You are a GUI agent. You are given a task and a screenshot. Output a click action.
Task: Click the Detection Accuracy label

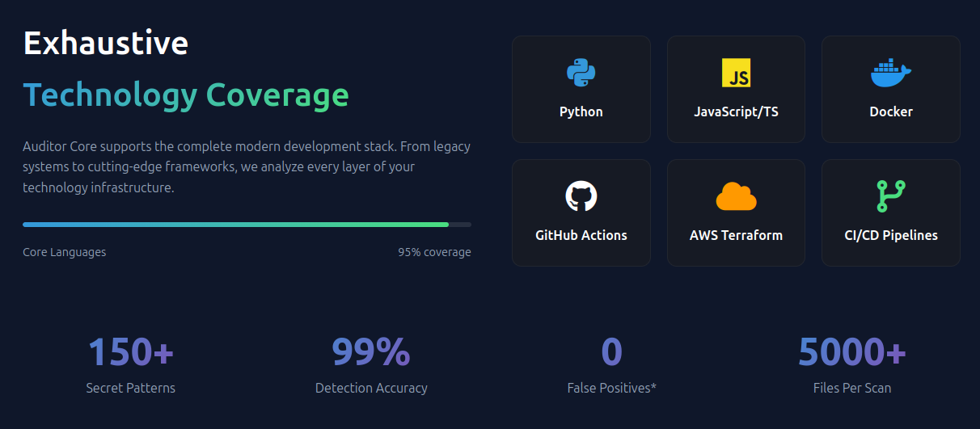(371, 388)
